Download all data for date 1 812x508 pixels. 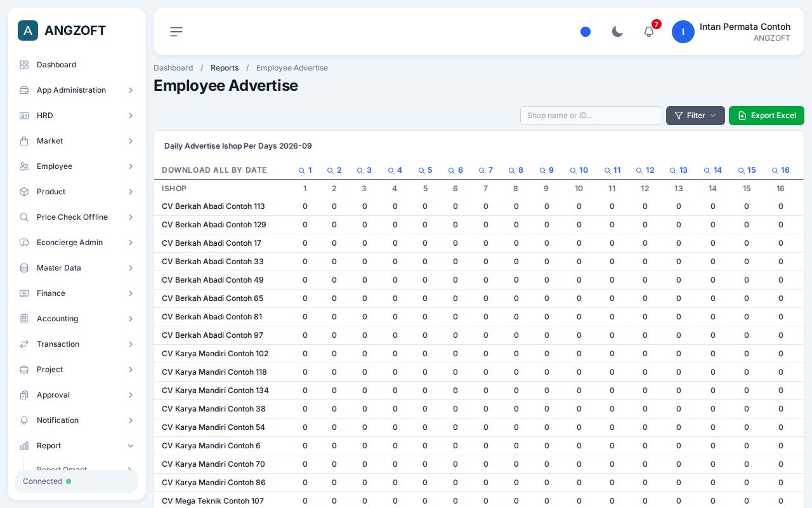(x=305, y=170)
